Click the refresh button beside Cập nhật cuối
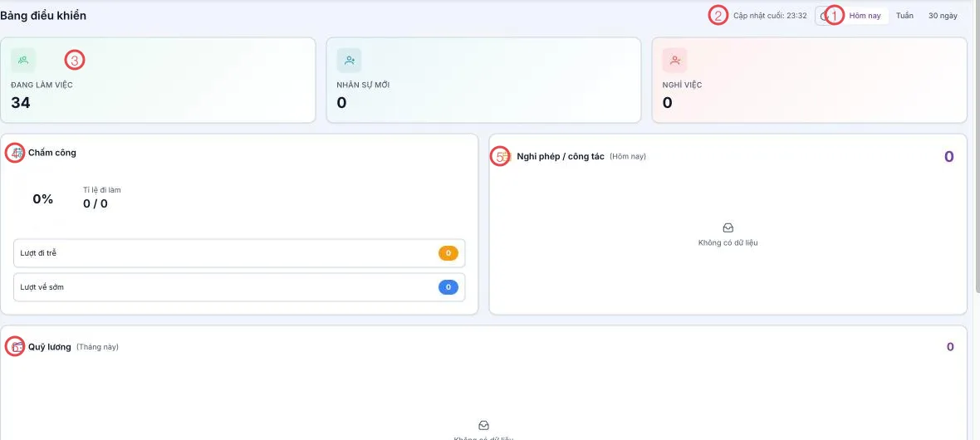Screen dimensions: 980x440 point(824,16)
